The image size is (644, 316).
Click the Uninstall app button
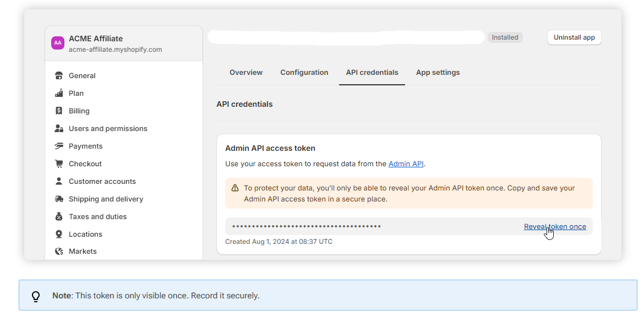pyautogui.click(x=574, y=37)
